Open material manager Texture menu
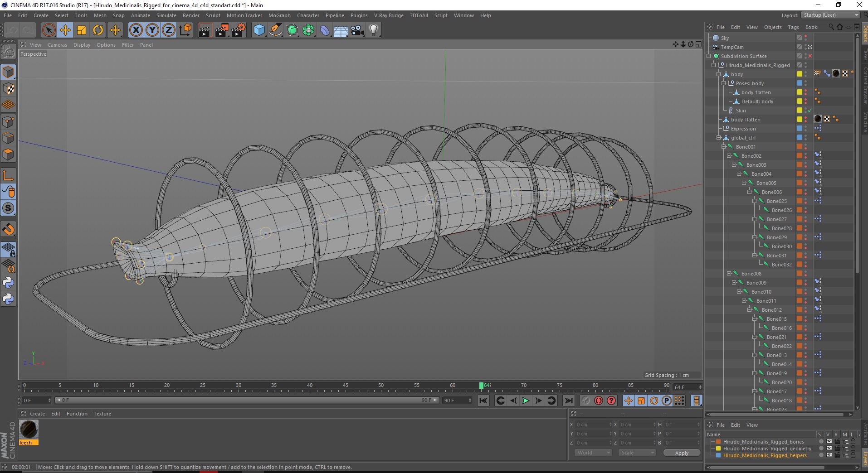 pos(102,414)
